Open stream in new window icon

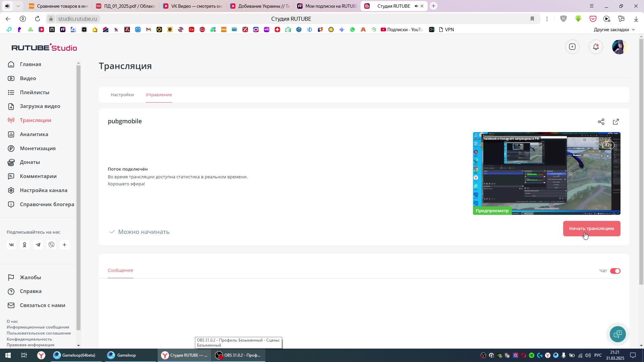coord(616,122)
